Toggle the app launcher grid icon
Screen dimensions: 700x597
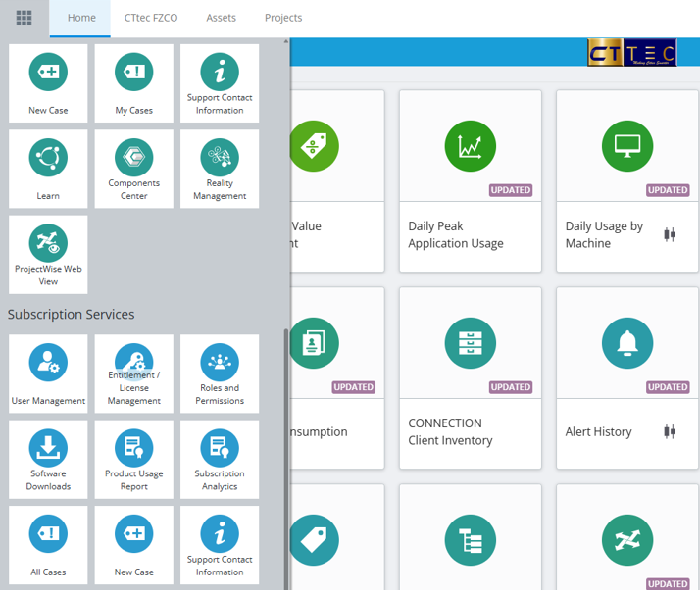25,18
